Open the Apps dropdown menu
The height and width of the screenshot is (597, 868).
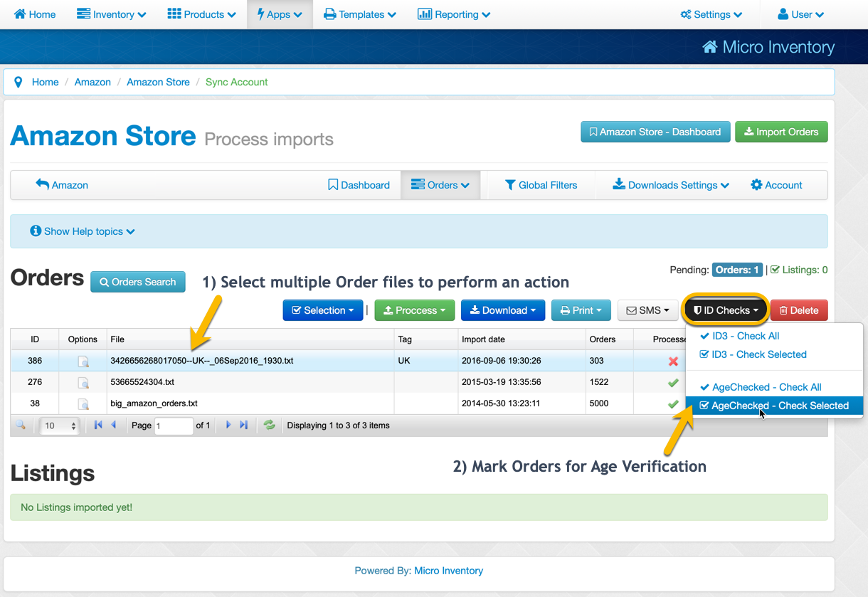click(x=280, y=14)
